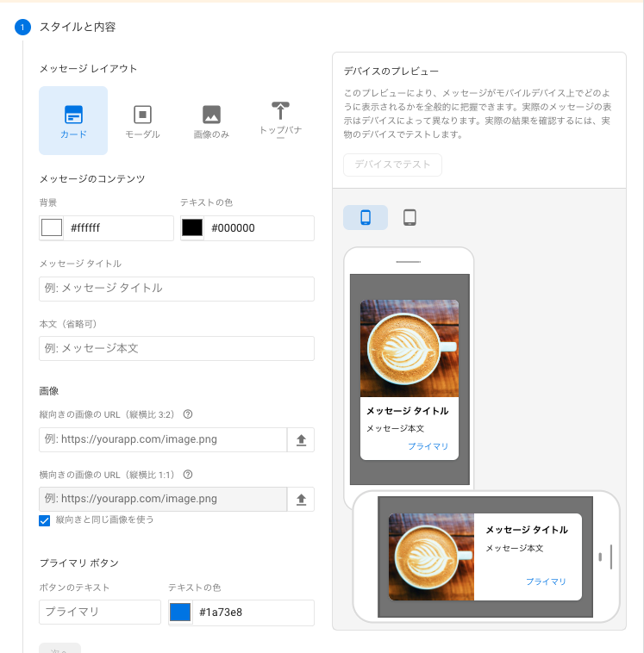Switch preview to tablet device

(x=410, y=217)
